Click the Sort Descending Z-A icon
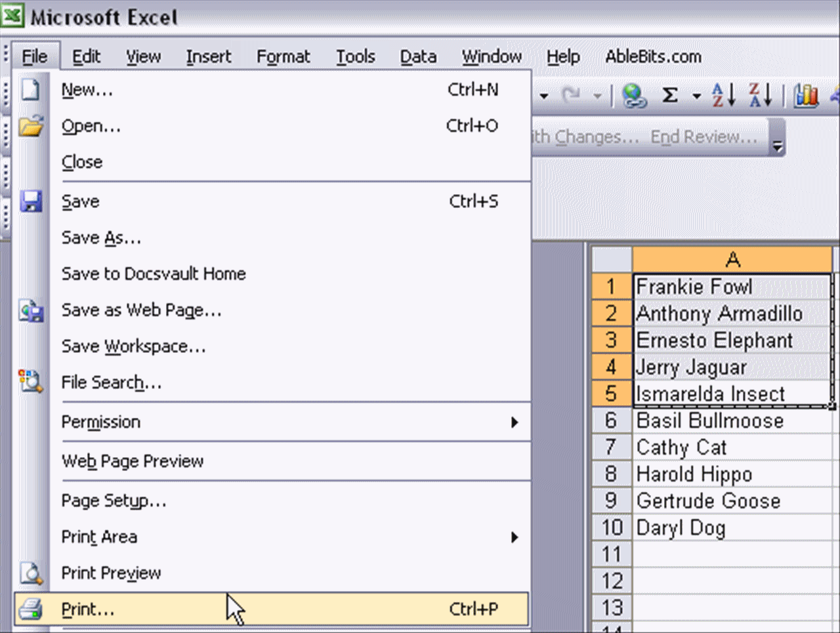840x633 pixels. (x=761, y=96)
